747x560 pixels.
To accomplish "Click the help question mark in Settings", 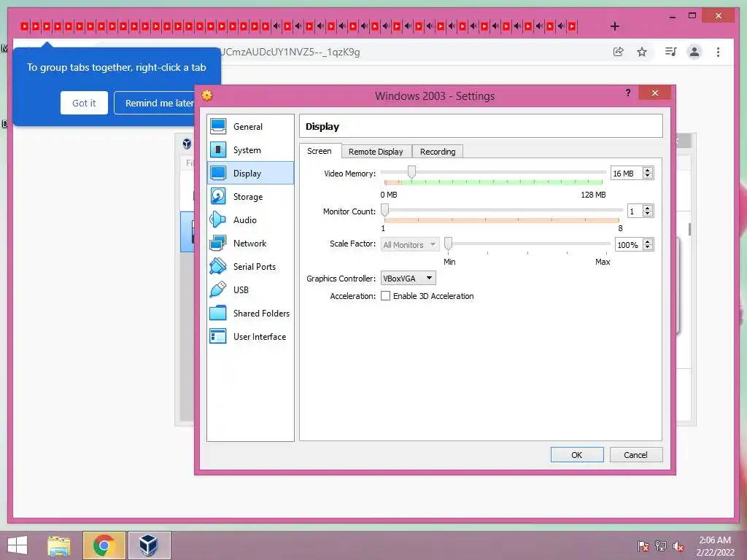I will [x=628, y=93].
